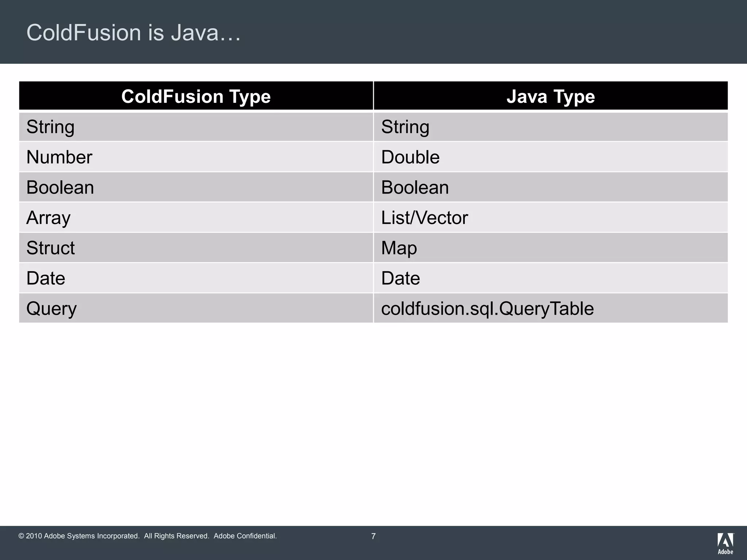Click the Adobe logo in footer

[725, 543]
